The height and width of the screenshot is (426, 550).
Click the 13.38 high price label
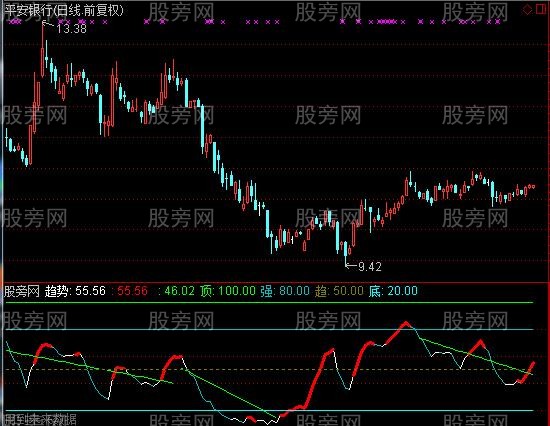[71, 29]
